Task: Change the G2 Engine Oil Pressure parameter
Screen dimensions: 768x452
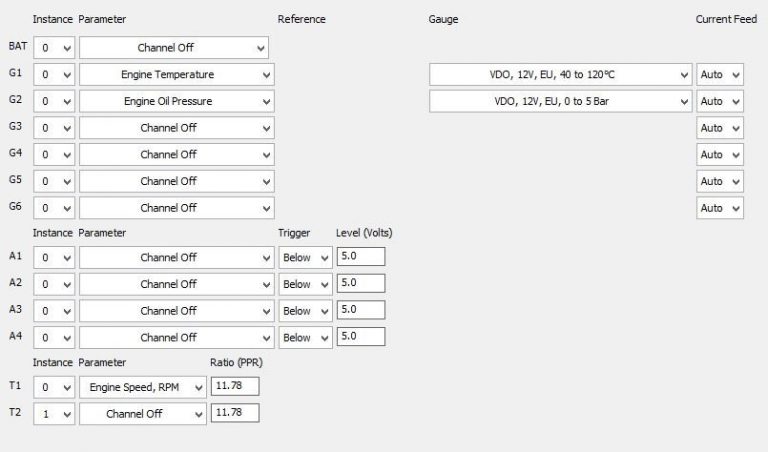Action: pos(177,101)
